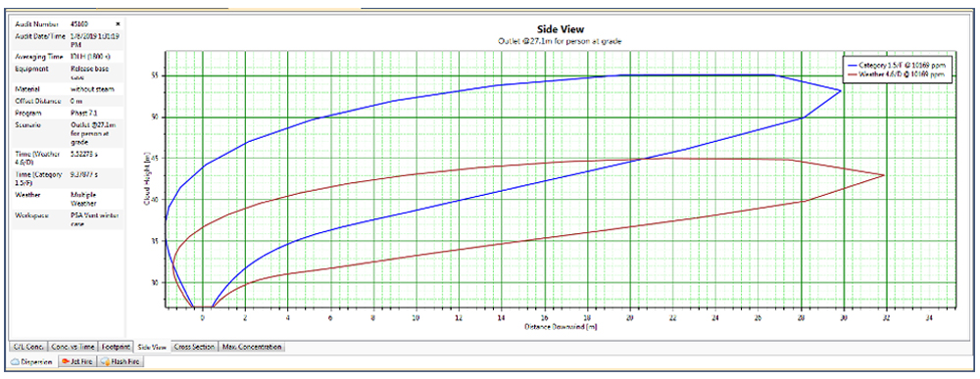
Task: Select the Weather row label
Action: click(x=26, y=195)
